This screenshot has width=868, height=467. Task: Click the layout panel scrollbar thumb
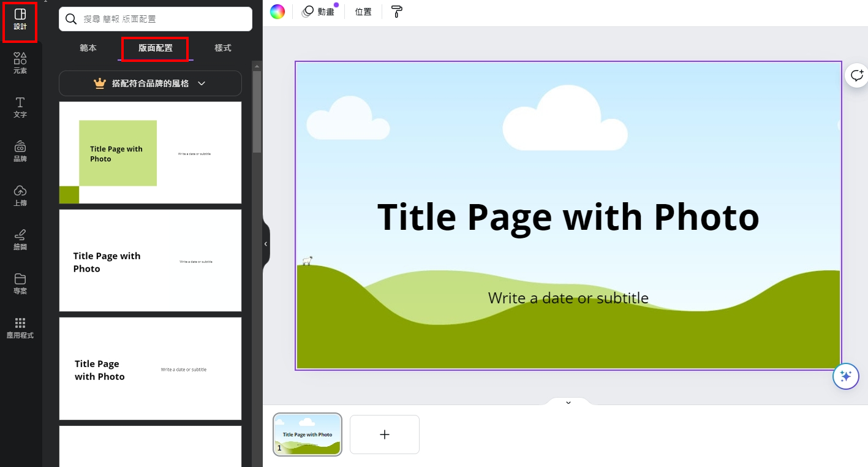257,112
